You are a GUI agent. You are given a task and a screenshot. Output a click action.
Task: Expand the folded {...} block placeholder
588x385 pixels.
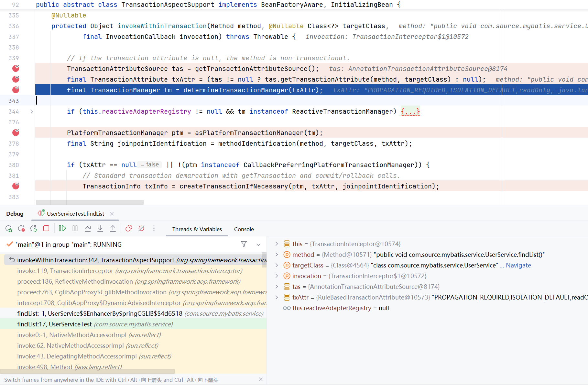click(410, 111)
